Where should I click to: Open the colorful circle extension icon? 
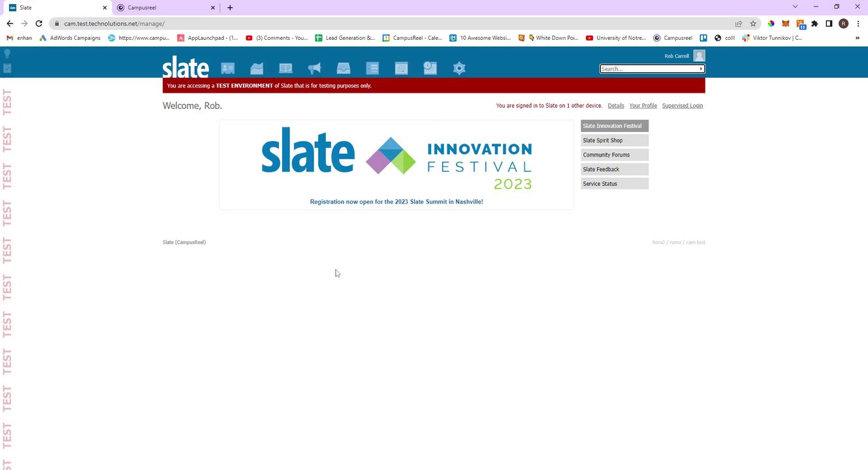(x=771, y=23)
